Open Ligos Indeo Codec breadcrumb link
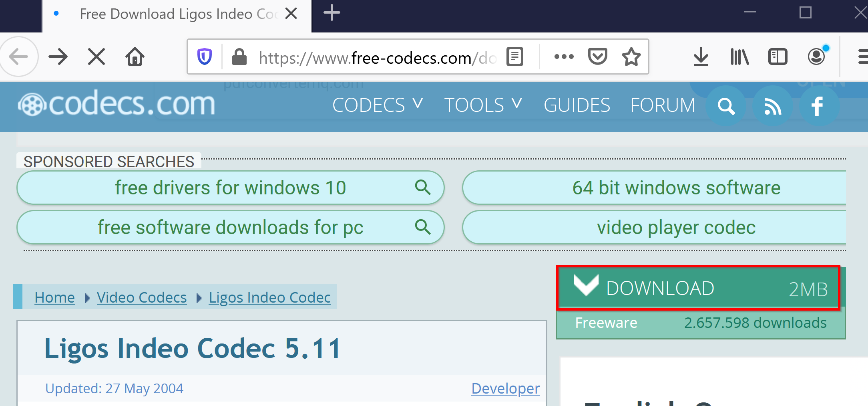Viewport: 868px width, 406px height. [270, 297]
